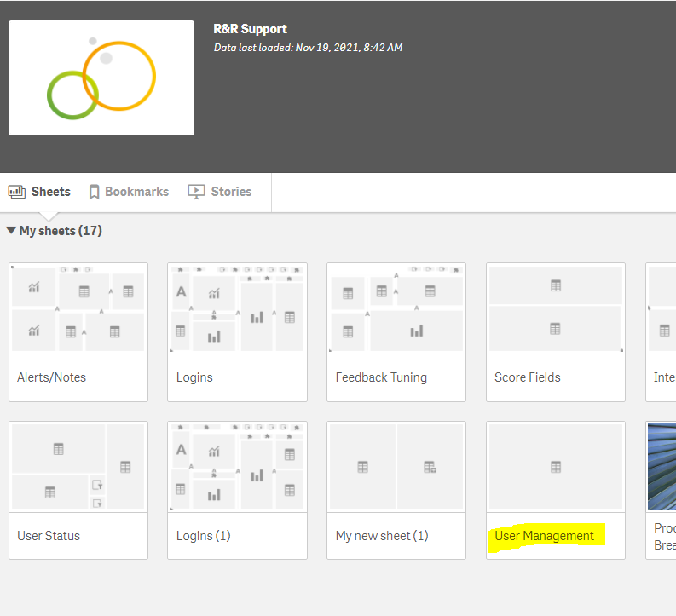Click the Bookmarks ribbon icon
The width and height of the screenshot is (676, 616).
pos(94,192)
